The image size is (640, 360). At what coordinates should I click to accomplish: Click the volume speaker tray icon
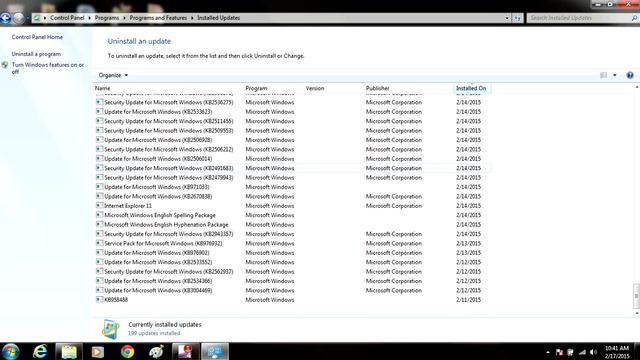[593, 352]
